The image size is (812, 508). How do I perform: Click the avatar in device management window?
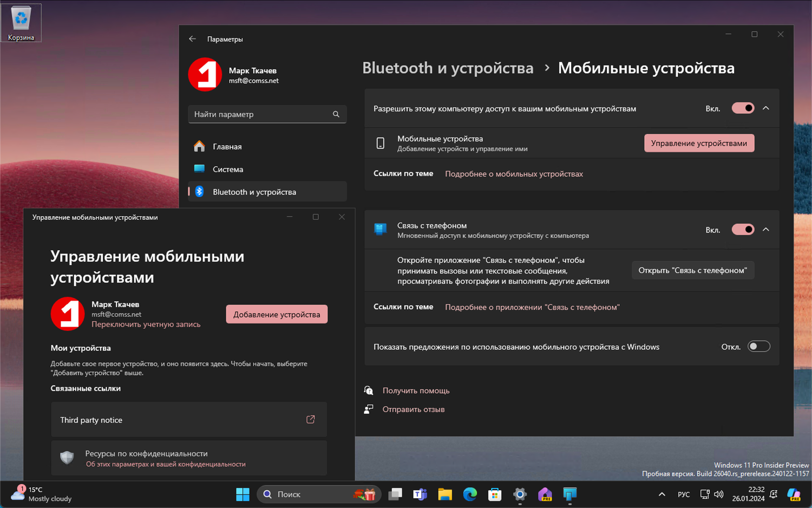tap(68, 314)
